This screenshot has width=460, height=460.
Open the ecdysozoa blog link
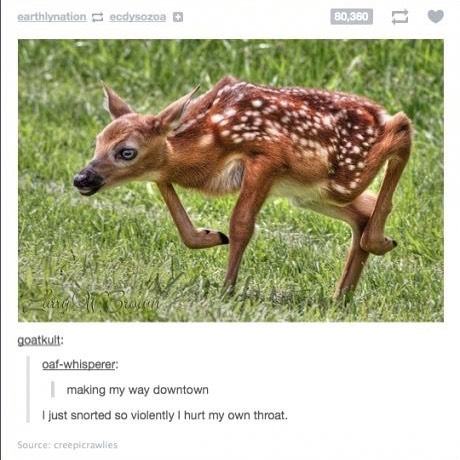click(x=138, y=17)
